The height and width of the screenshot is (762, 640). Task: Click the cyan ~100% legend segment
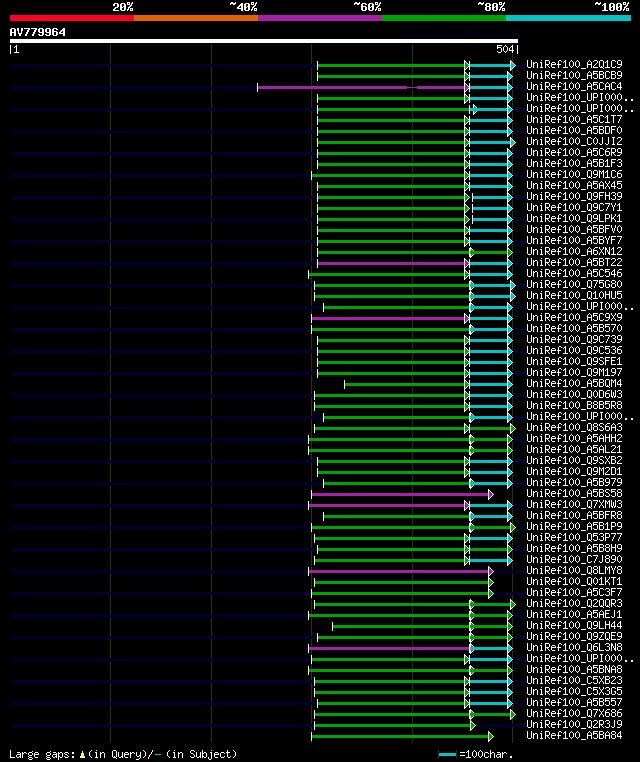(x=568, y=18)
